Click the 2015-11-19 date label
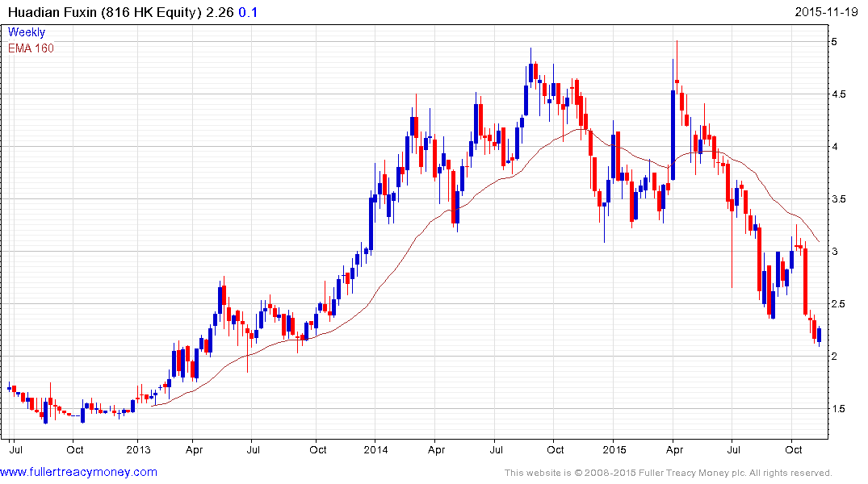The height and width of the screenshot is (484, 868). pos(826,11)
